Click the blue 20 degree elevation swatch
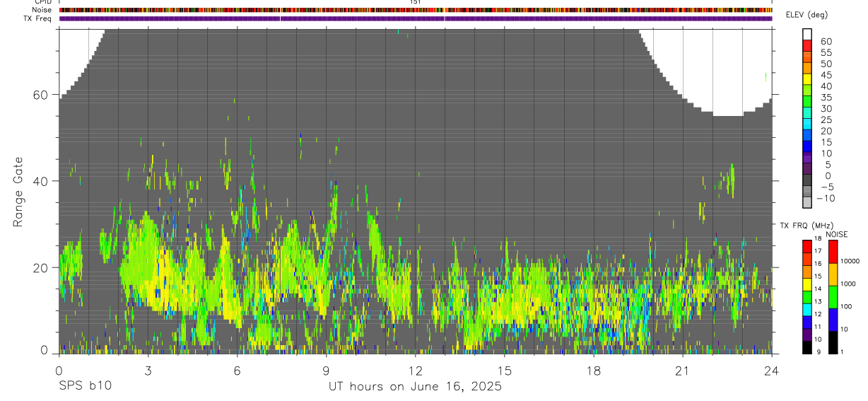The height and width of the screenshot is (401, 868). 807,135
